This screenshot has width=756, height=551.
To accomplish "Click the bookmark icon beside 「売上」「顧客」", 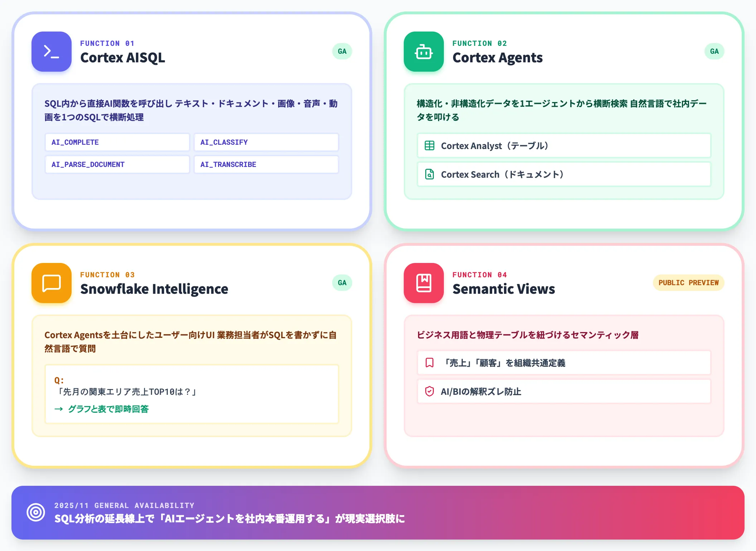I will (x=430, y=363).
